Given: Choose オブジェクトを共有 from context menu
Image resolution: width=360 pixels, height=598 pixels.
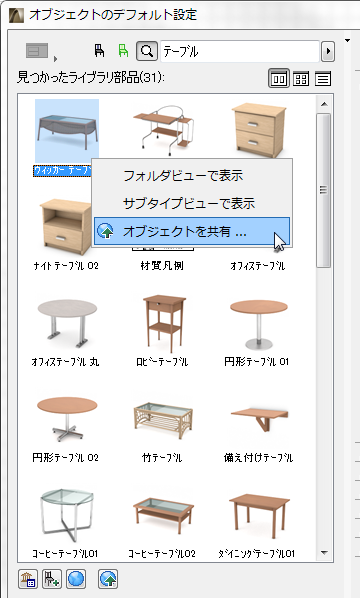Looking at the screenshot, I should pos(192,231).
